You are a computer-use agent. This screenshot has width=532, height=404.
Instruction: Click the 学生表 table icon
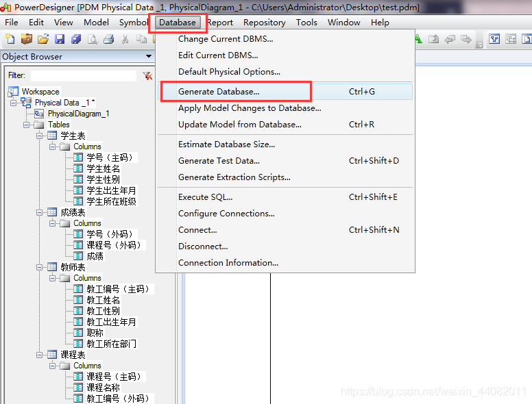tap(52, 136)
